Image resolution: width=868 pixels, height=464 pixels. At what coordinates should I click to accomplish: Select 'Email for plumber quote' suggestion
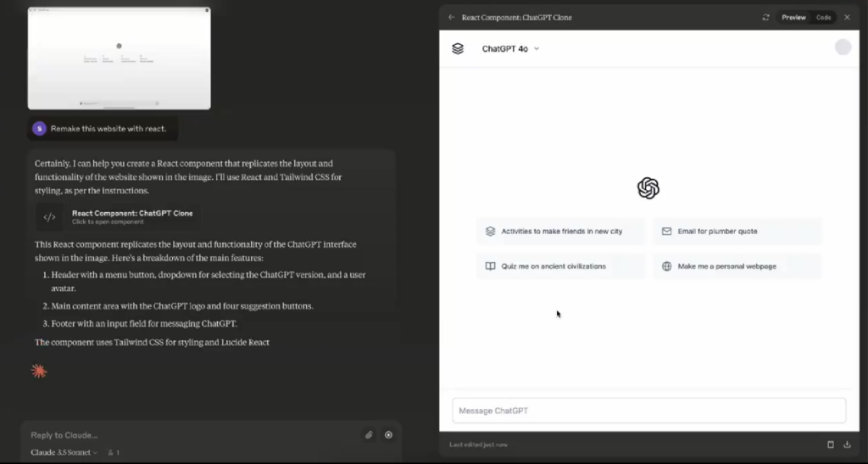(x=737, y=232)
